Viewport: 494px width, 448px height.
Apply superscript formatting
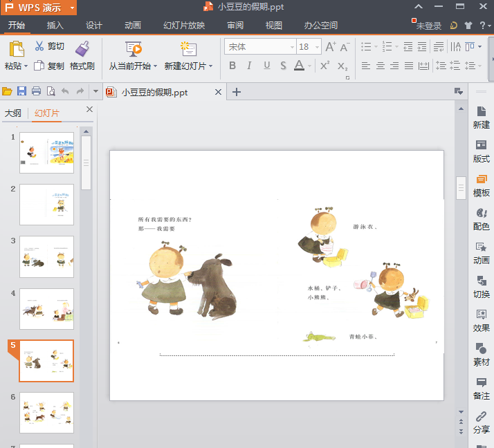324,66
